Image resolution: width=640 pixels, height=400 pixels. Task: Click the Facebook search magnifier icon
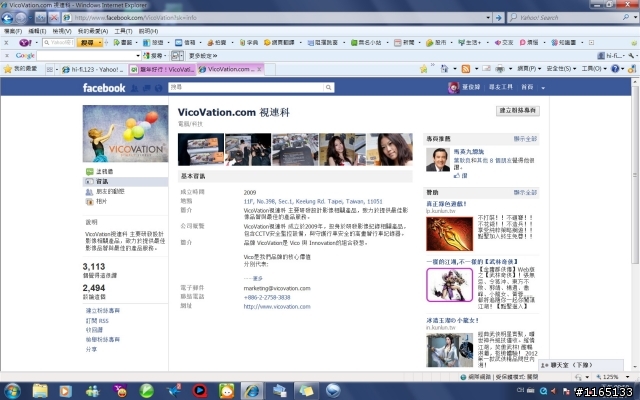(x=328, y=87)
